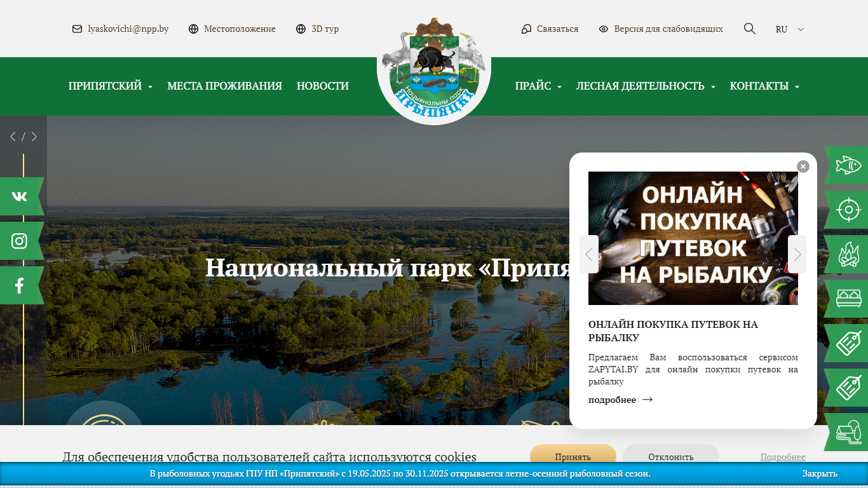The height and width of the screenshot is (488, 868).
Task: Expand the arrow next to КОНТАКТЫ
Action: coord(797,87)
